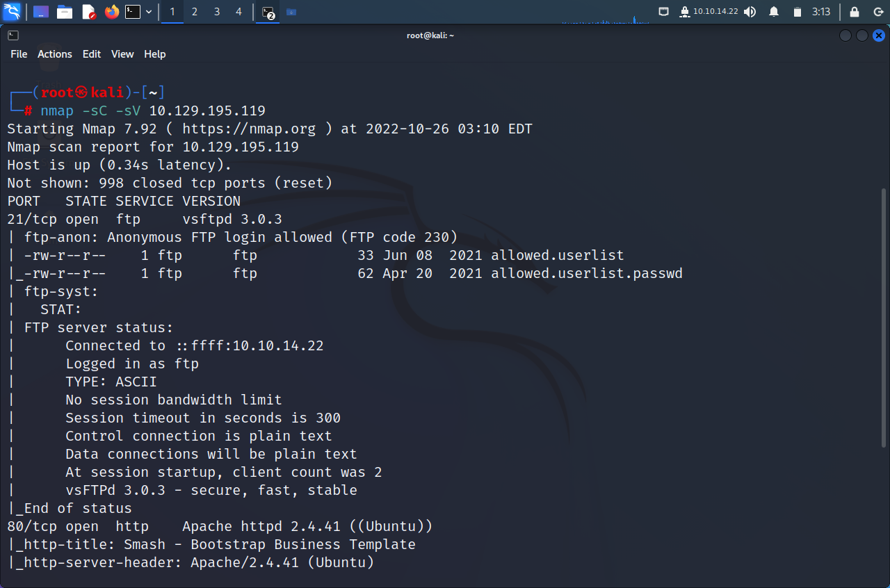Open the clock showing 3:13
The image size is (890, 588).
822,12
